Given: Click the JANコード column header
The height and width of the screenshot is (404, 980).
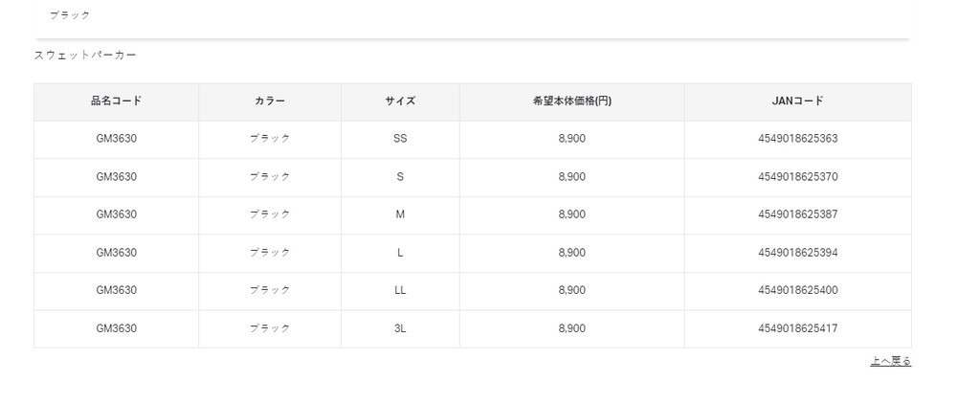Looking at the screenshot, I should click(x=797, y=101).
